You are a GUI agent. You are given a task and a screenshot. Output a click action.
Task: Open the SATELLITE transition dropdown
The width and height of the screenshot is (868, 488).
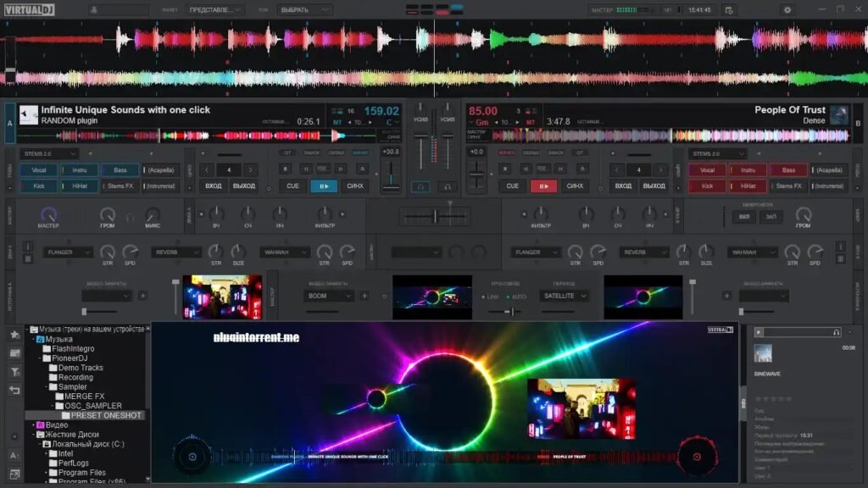(x=564, y=296)
